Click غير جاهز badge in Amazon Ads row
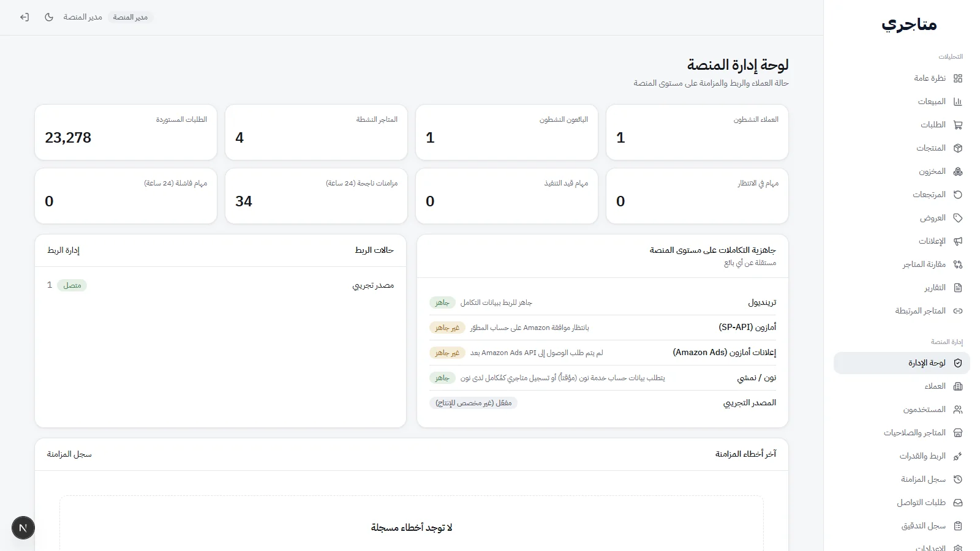 (447, 353)
